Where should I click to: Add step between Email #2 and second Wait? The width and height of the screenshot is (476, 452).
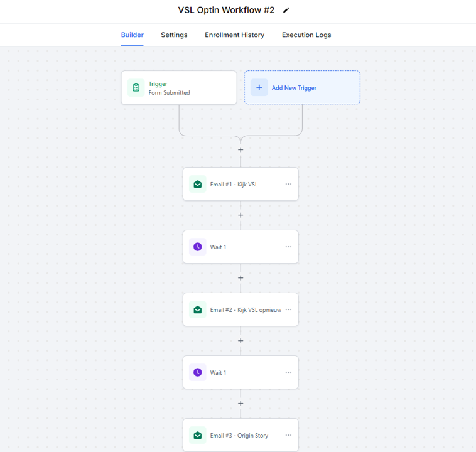pyautogui.click(x=241, y=341)
